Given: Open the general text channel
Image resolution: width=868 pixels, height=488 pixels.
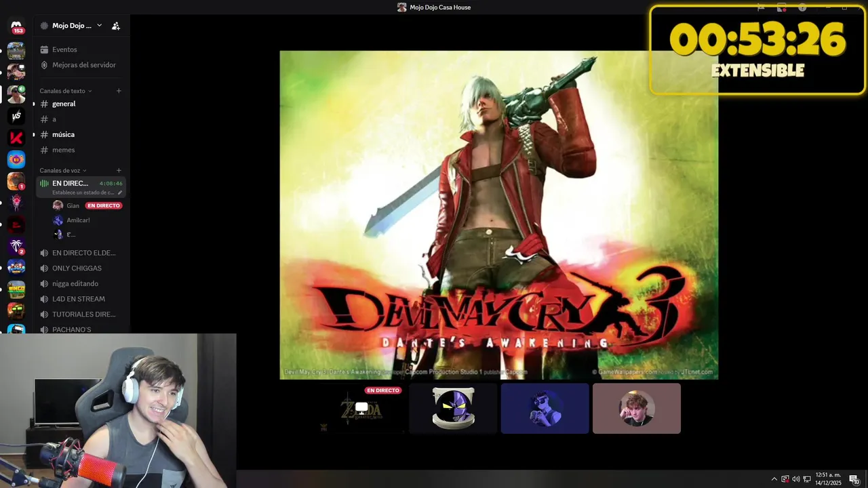Looking at the screenshot, I should pos(64,104).
